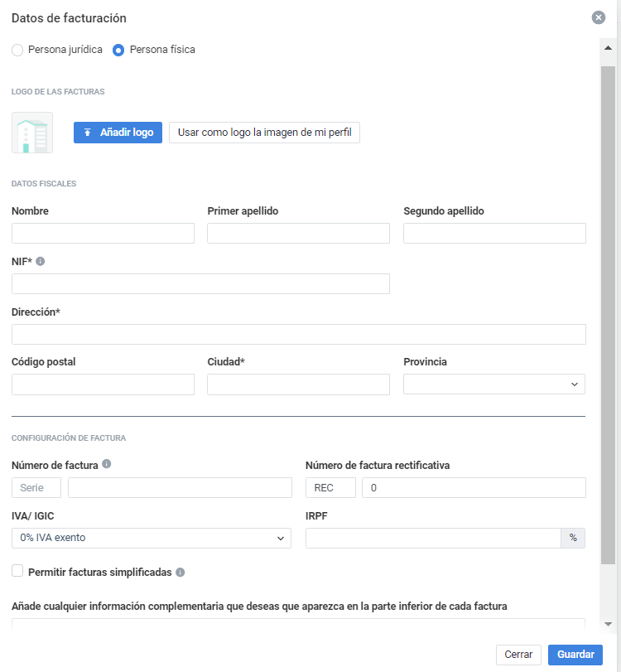Click inside the Nombre input field
This screenshot has width=621, height=672.
103,233
